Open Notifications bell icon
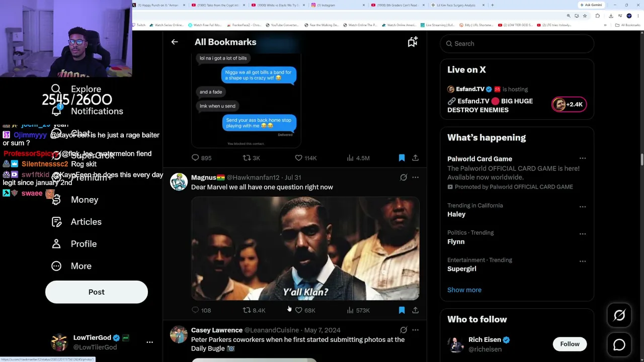This screenshot has width=644, height=362. click(x=56, y=111)
